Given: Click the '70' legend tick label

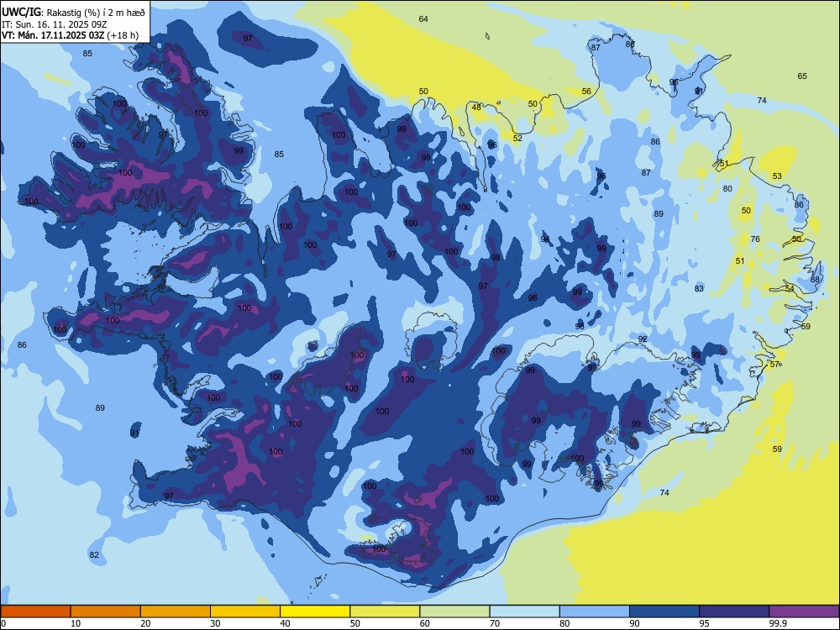Looking at the screenshot, I should [495, 623].
